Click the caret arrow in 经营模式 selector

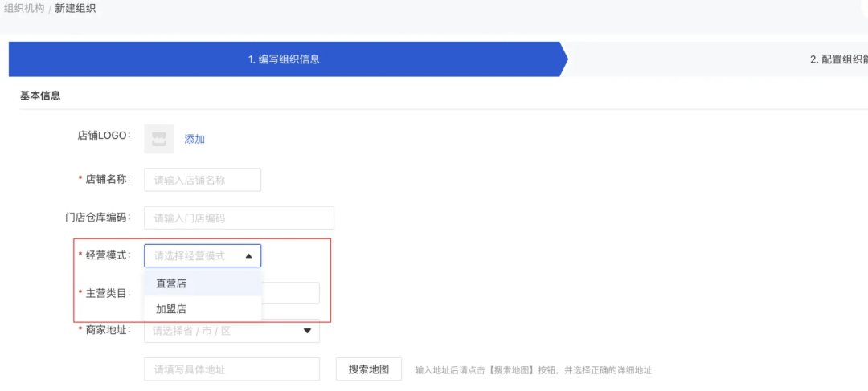[x=248, y=256]
